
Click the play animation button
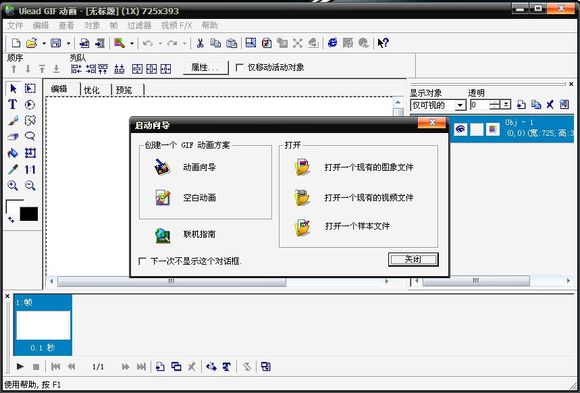pyautogui.click(x=20, y=366)
